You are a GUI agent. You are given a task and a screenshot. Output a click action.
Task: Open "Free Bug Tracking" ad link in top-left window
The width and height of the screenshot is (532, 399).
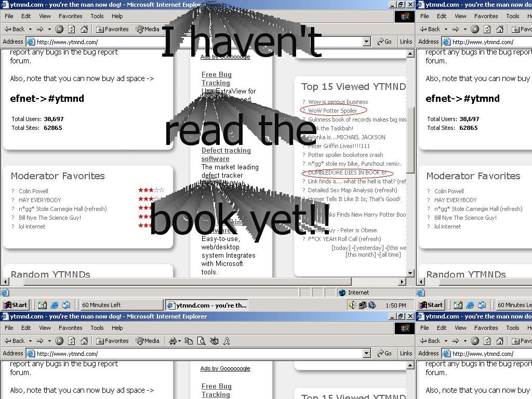tap(217, 79)
